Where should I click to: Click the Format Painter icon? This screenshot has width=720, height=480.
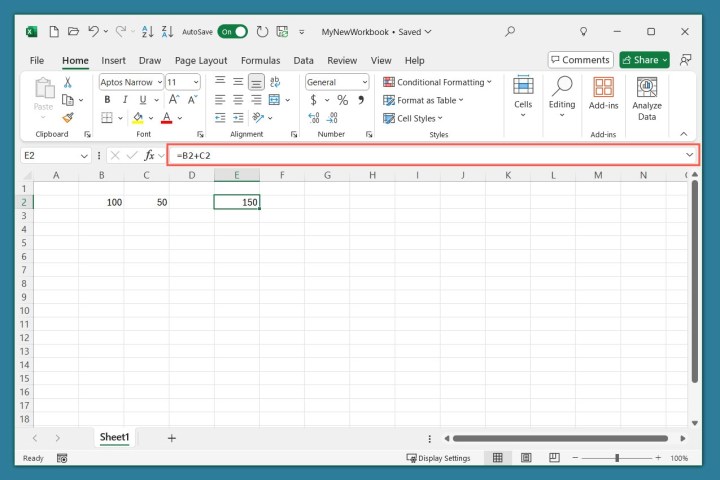68,118
